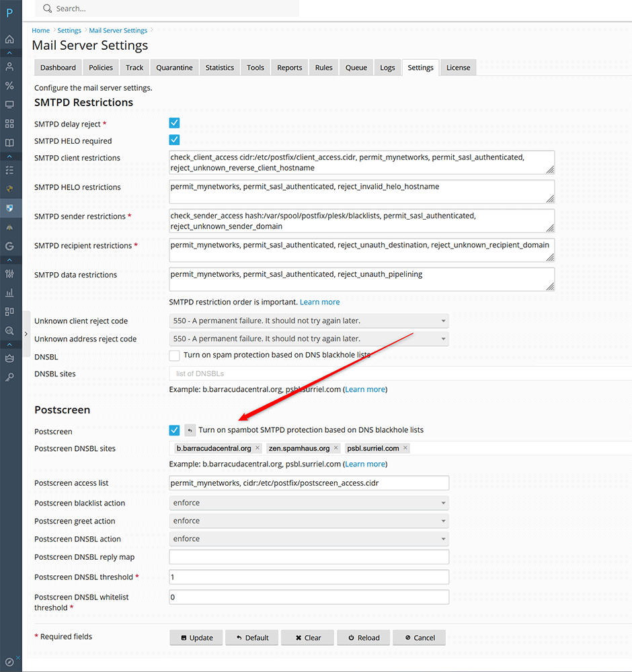Remove zen.spamhaus.org from Postscreen DNSBL sites

(335, 448)
